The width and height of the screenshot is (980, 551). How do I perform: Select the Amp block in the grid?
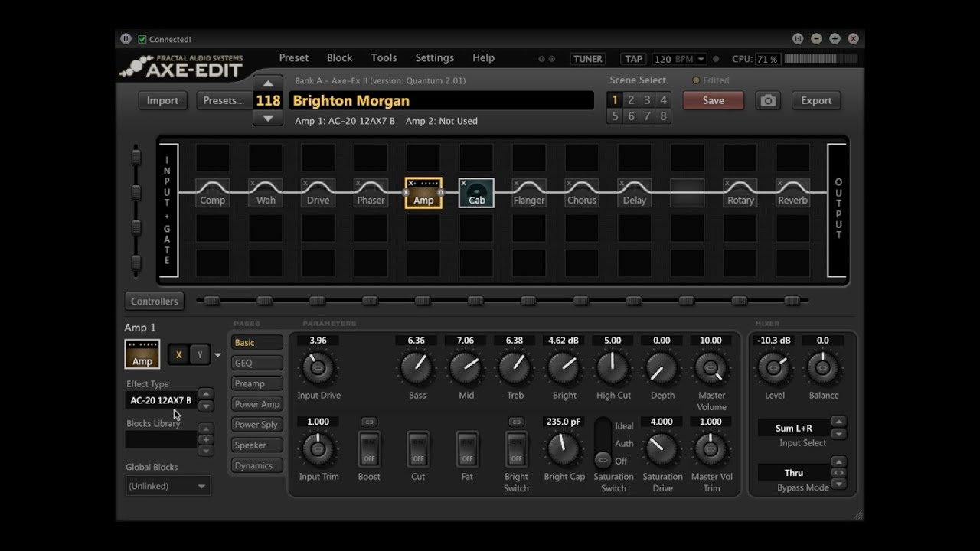click(x=423, y=193)
